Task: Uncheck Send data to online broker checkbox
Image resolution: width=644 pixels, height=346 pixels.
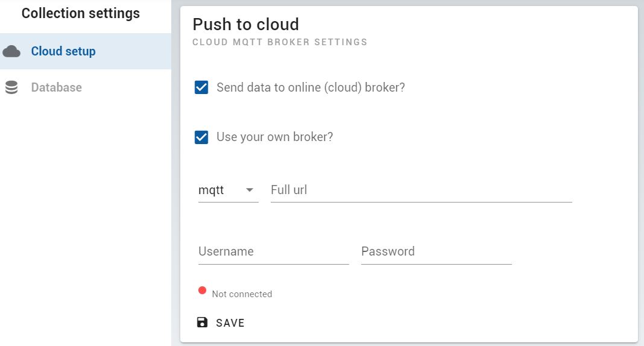Action: click(x=201, y=87)
